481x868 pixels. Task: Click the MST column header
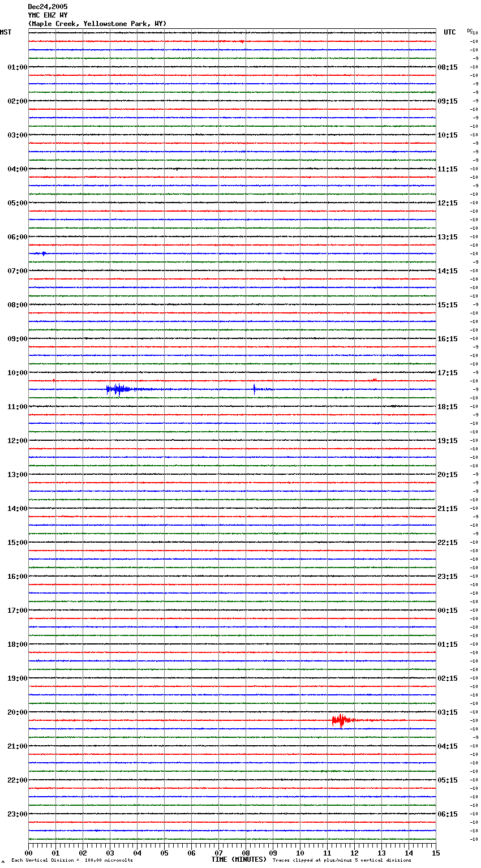coord(6,32)
